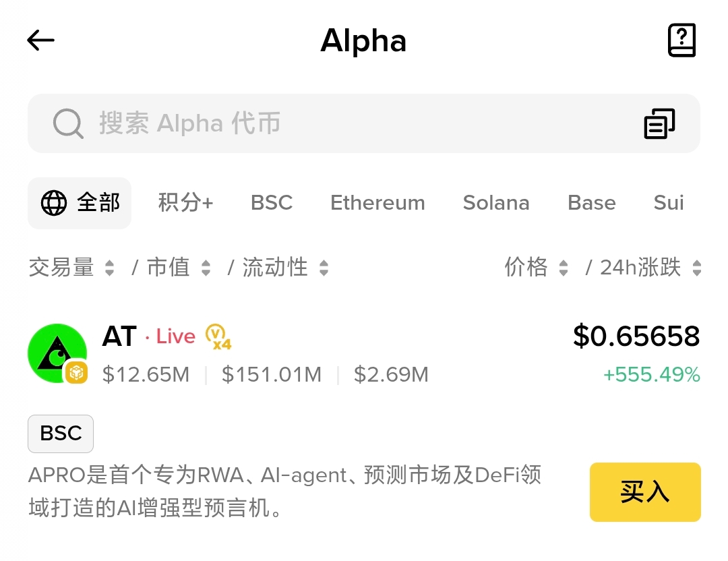728x561 pixels.
Task: Open the help guide book icon
Action: [x=681, y=40]
